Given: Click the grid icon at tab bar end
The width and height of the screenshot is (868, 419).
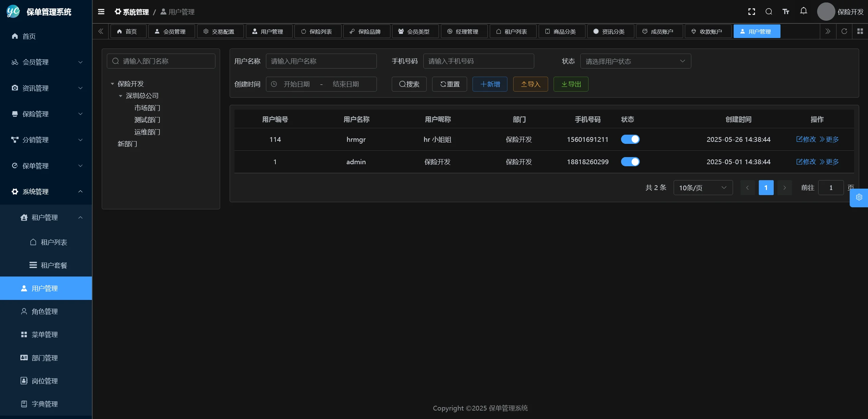Looking at the screenshot, I should click(x=860, y=31).
